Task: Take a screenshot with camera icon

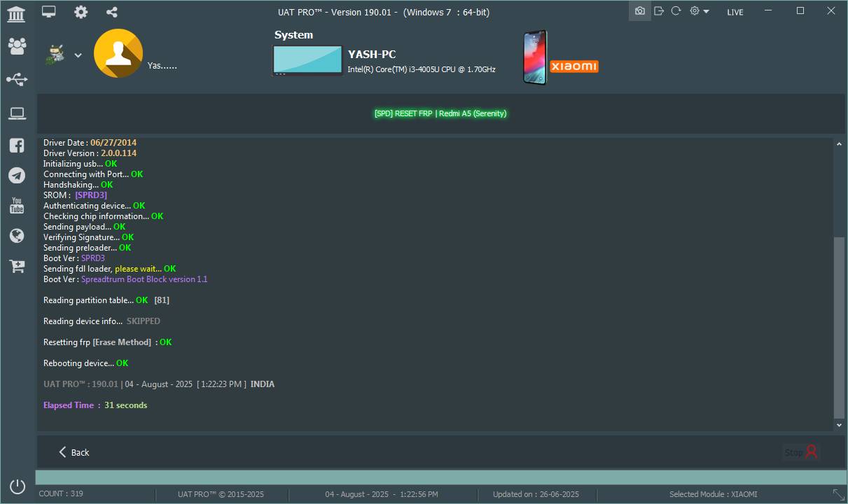Action: click(639, 11)
